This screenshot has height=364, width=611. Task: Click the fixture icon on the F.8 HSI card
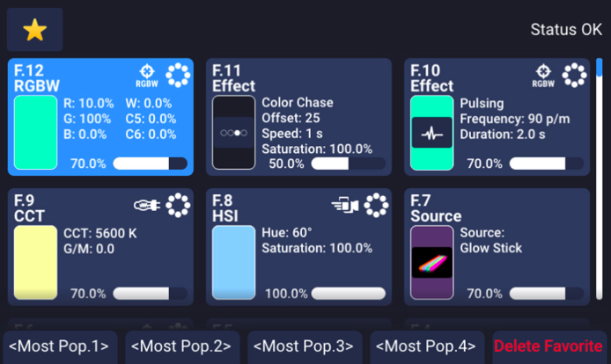tap(343, 205)
